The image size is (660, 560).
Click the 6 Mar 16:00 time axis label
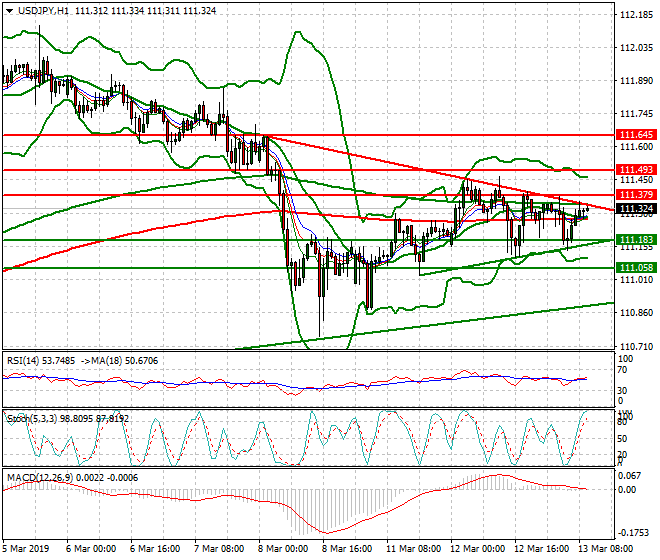[155, 549]
